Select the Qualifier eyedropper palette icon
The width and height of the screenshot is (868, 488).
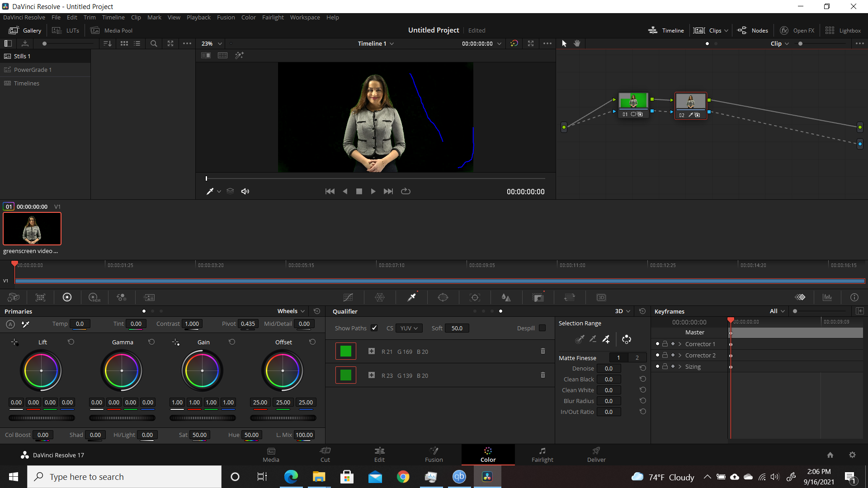click(411, 297)
